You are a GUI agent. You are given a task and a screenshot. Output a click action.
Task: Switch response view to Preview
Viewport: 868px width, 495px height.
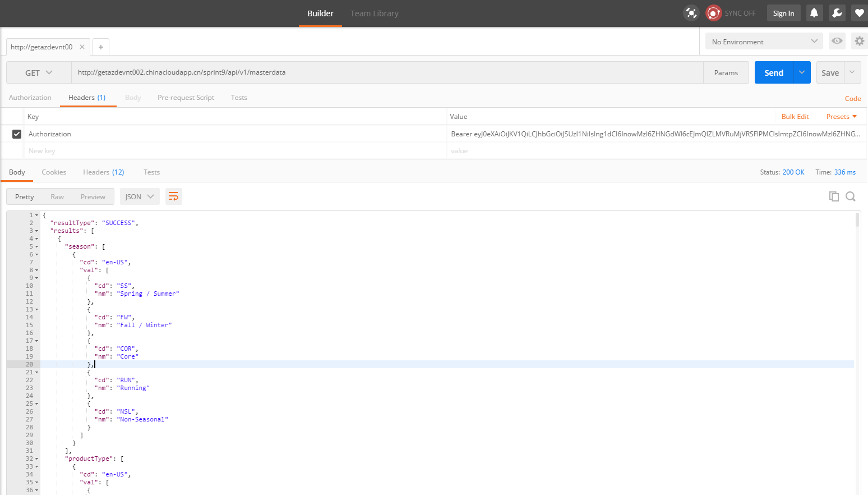pyautogui.click(x=93, y=197)
